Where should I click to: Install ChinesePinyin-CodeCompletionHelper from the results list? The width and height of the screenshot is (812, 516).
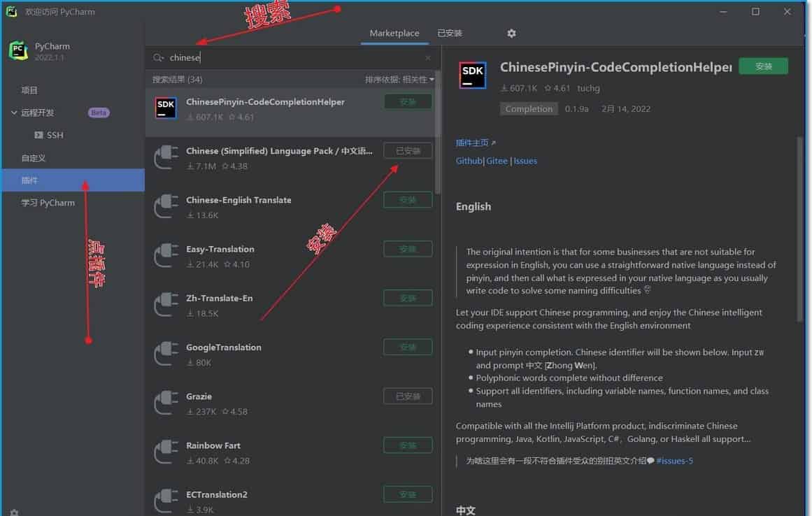pos(408,102)
